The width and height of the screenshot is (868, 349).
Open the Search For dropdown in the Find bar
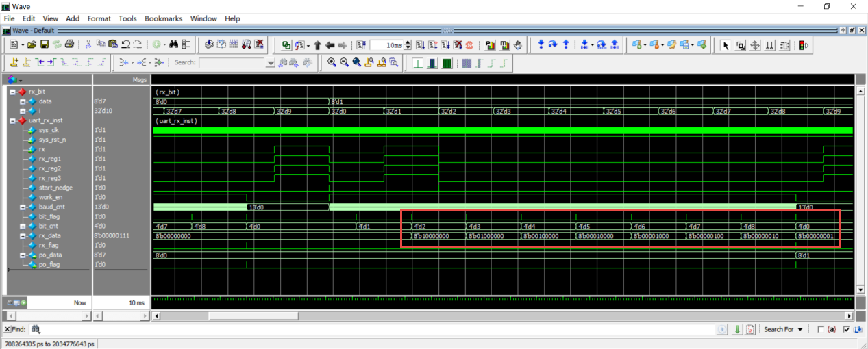click(x=784, y=329)
